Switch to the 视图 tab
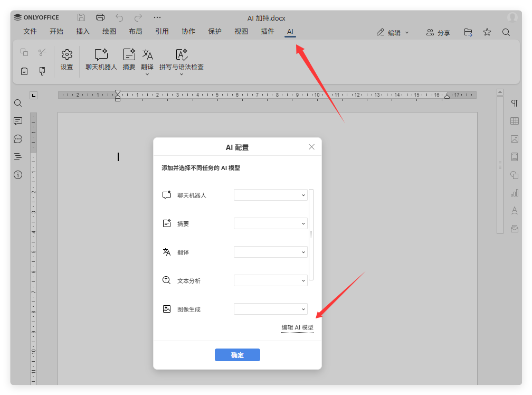 click(241, 32)
